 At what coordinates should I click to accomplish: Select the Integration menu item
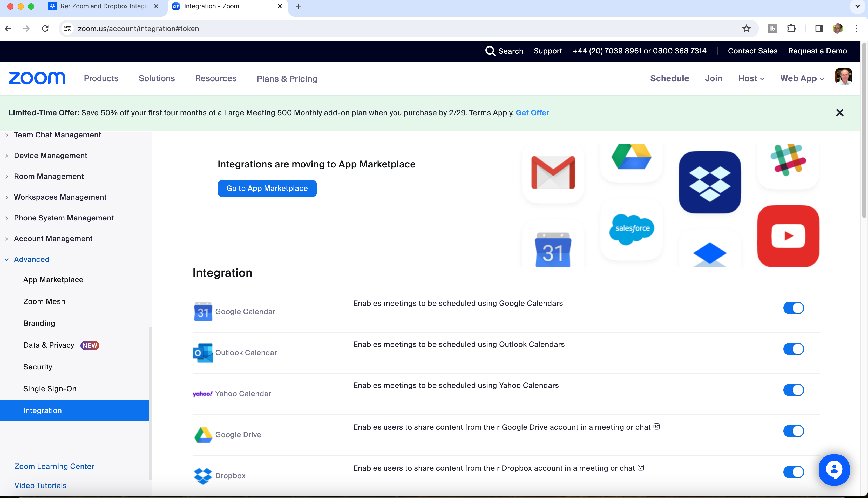click(42, 410)
